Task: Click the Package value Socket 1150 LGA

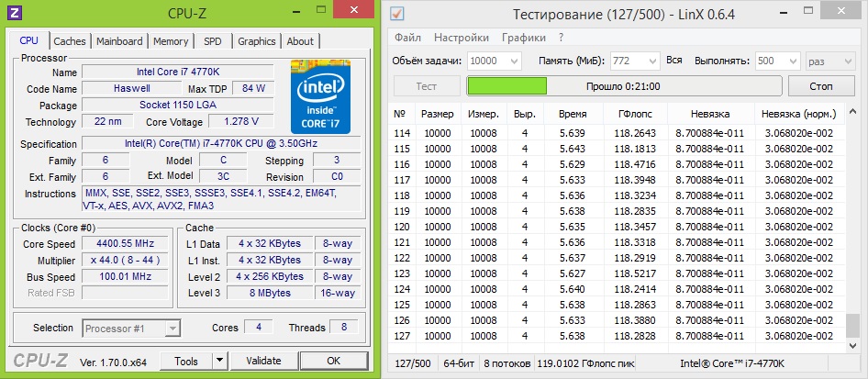Action: (x=178, y=106)
